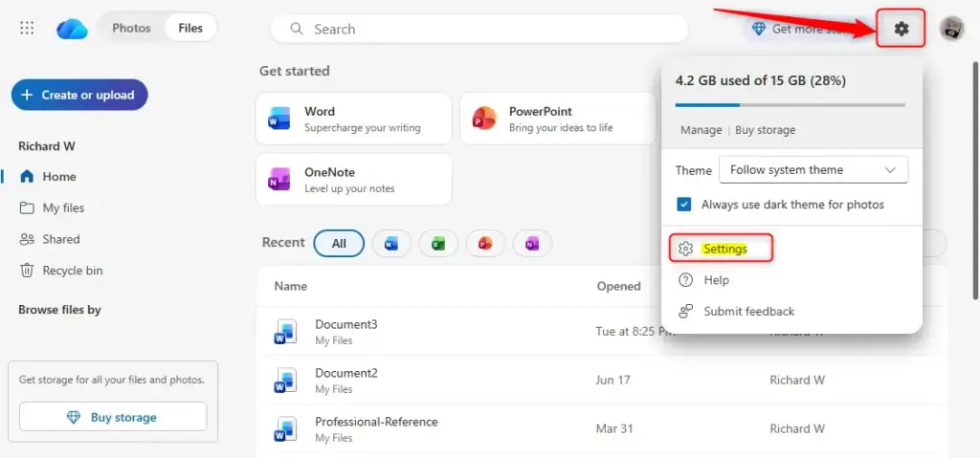
Task: Open the OneNote card Level up your notes
Action: tap(354, 180)
